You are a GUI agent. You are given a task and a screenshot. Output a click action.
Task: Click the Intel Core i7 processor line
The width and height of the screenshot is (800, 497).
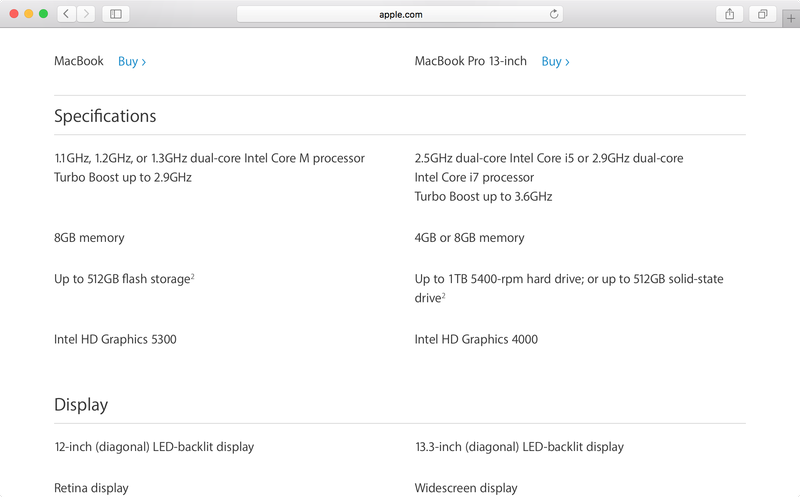click(x=474, y=178)
